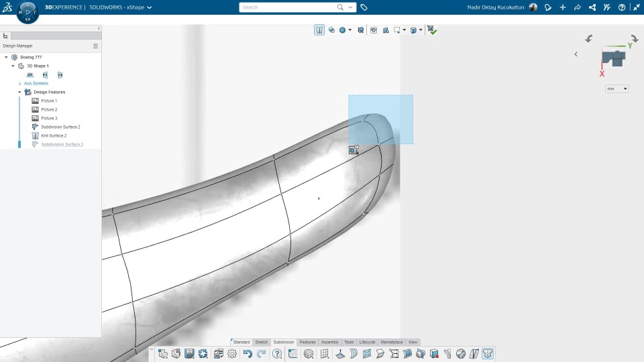Switch to the Subdivision tab
Viewport: 644px width, 362px height.
(x=284, y=342)
